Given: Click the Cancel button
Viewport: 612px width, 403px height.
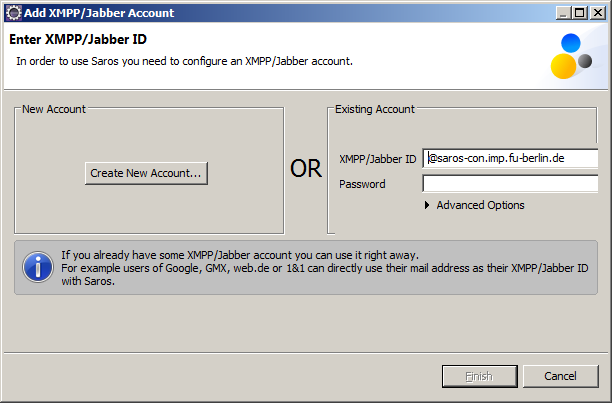Looking at the screenshot, I should [x=560, y=376].
